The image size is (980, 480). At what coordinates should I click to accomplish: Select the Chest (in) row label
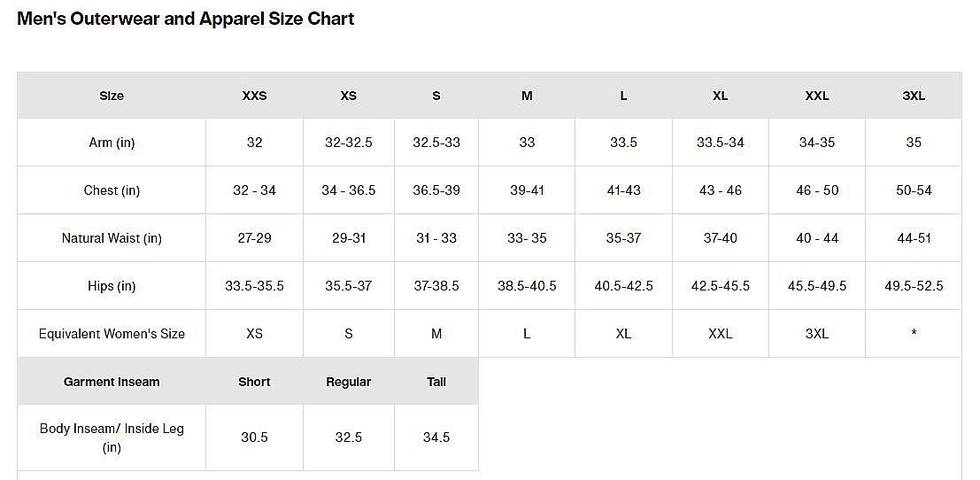click(x=112, y=190)
